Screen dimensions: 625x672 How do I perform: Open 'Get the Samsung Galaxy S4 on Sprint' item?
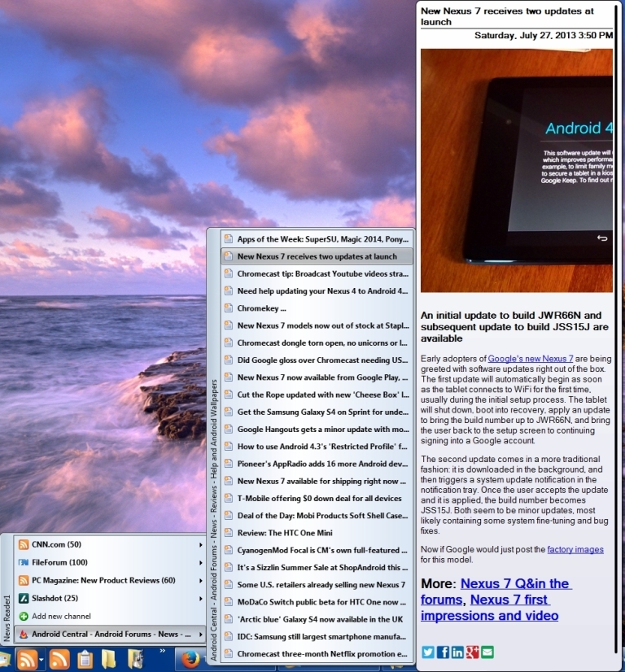(317, 412)
